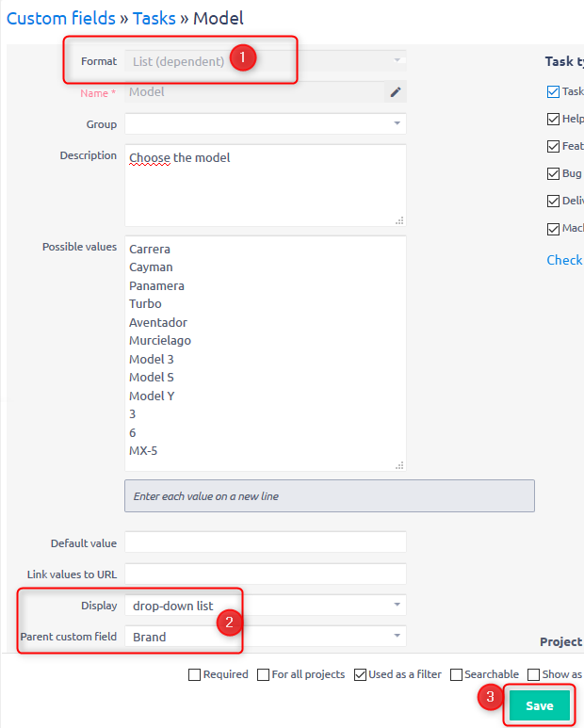Grab the Possible values textarea resize handle
This screenshot has height=728, width=584.
(399, 465)
